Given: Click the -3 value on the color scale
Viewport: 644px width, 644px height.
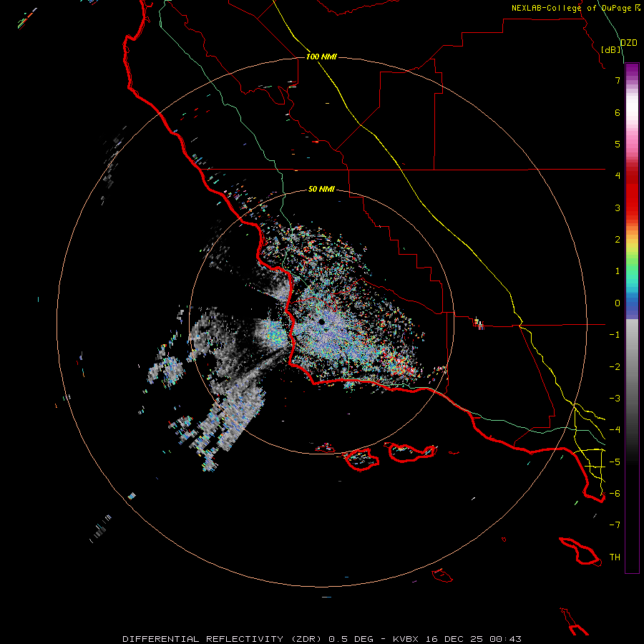Looking at the screenshot, I should pos(615,399).
